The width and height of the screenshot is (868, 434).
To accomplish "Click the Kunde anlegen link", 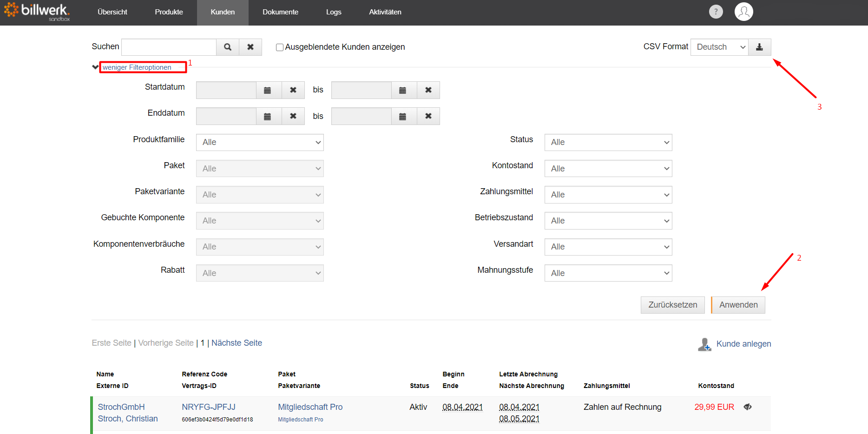I will pyautogui.click(x=743, y=344).
